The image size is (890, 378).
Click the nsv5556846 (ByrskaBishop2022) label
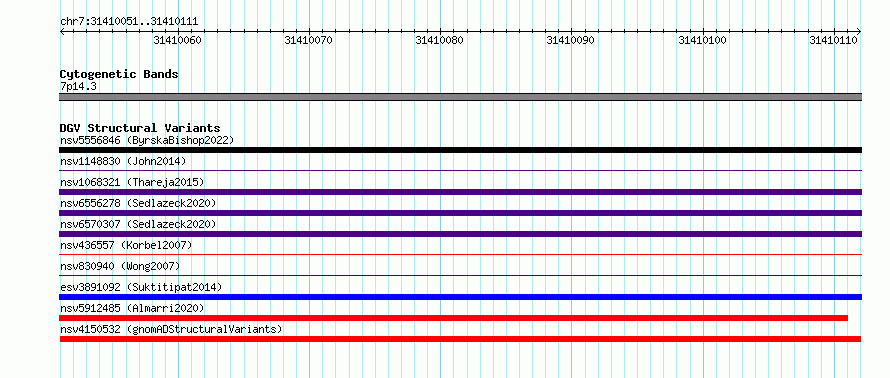pos(147,140)
